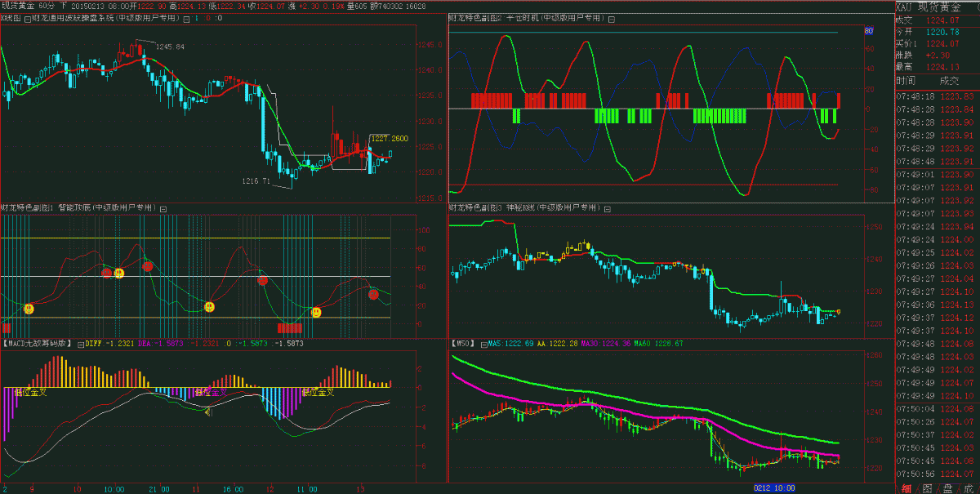Click the last 低位金叉 marker on MACD

point(318,393)
